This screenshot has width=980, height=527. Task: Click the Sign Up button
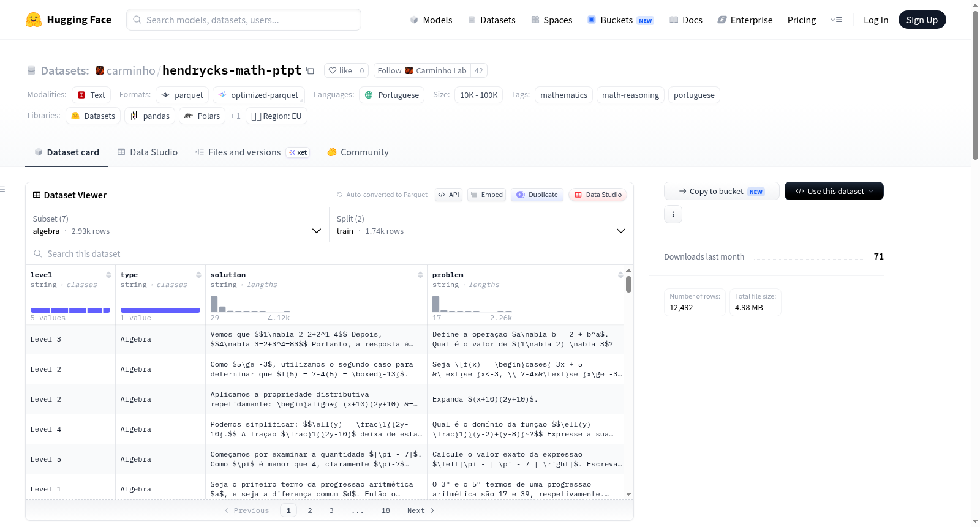[922, 20]
